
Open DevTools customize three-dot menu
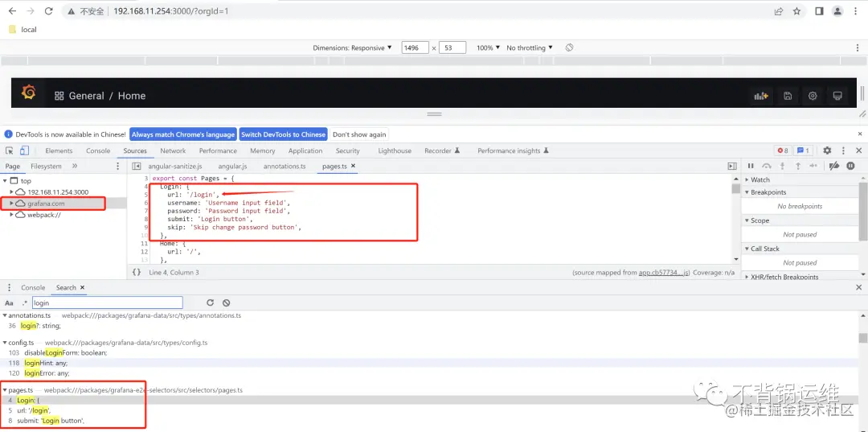pos(843,150)
